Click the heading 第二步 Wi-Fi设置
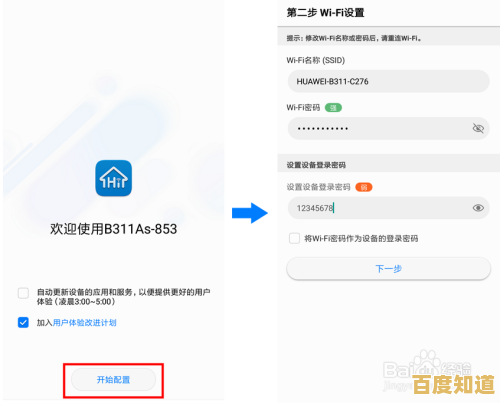This screenshot has height=403, width=500. [325, 13]
